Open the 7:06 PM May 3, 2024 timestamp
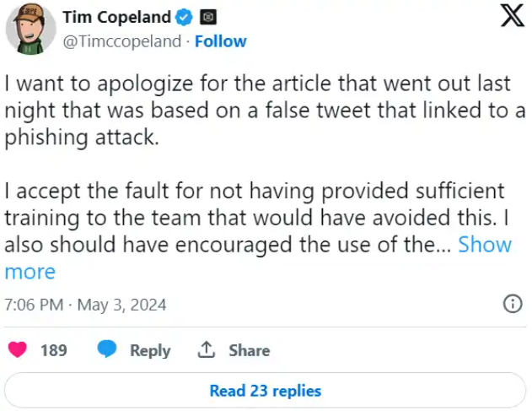532x411 pixels. [85, 305]
